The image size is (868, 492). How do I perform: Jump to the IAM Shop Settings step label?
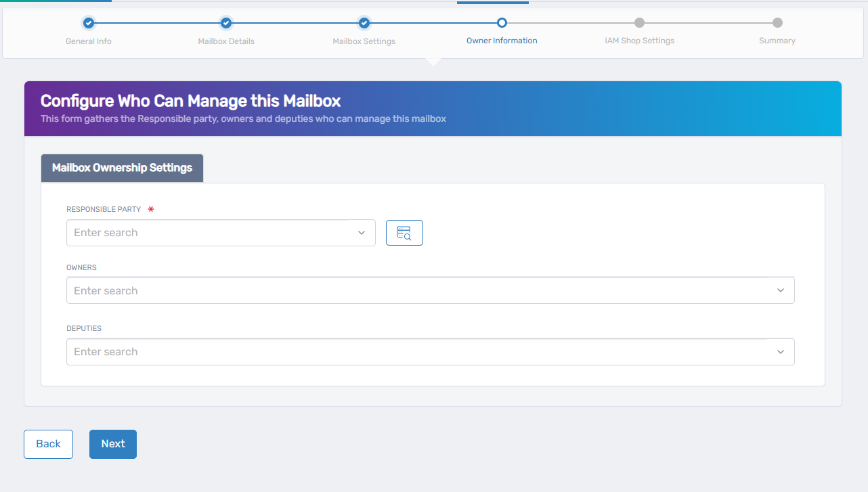tap(639, 41)
